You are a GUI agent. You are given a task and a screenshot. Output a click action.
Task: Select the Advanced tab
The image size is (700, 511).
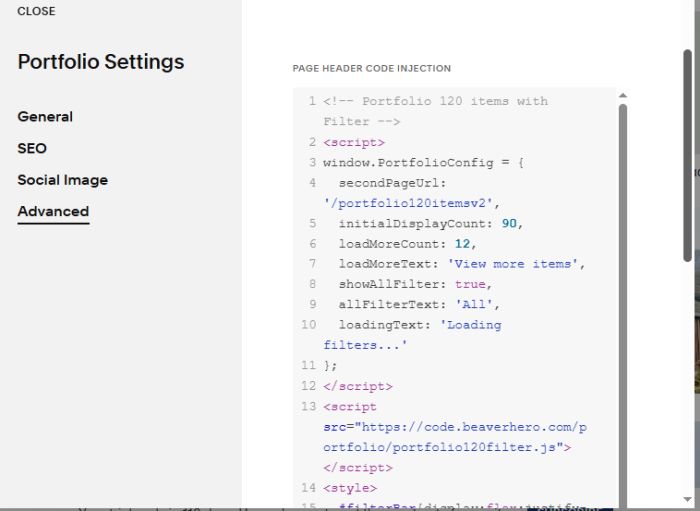pos(53,211)
